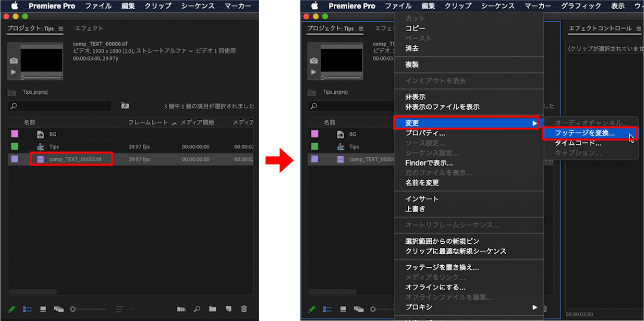
Task: Open the Apple menu in right screenshot
Action: click(314, 6)
